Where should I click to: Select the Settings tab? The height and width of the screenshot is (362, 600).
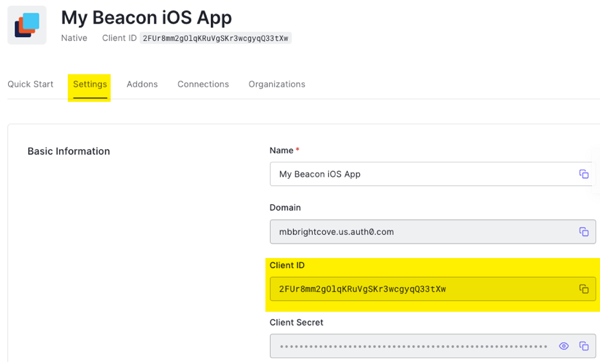90,84
